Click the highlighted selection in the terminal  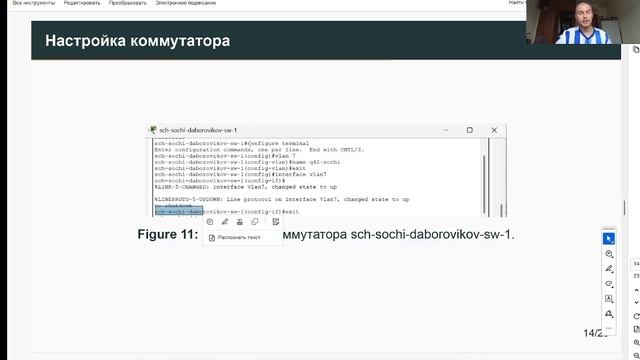[x=179, y=211]
